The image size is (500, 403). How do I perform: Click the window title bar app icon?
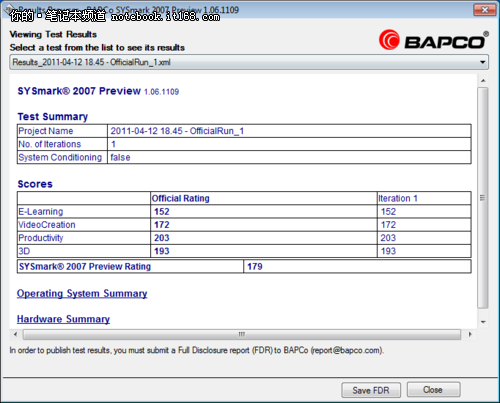[9, 10]
